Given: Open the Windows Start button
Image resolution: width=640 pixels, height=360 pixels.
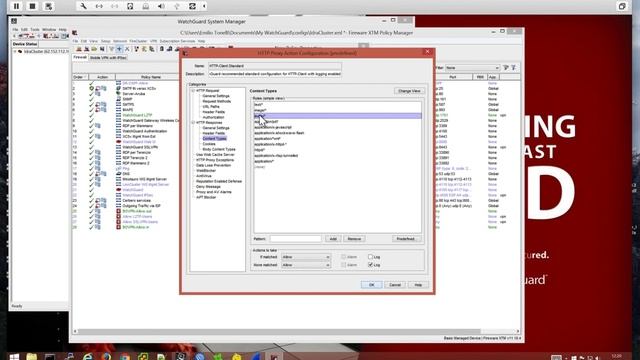Looking at the screenshot, I should 13,357.
